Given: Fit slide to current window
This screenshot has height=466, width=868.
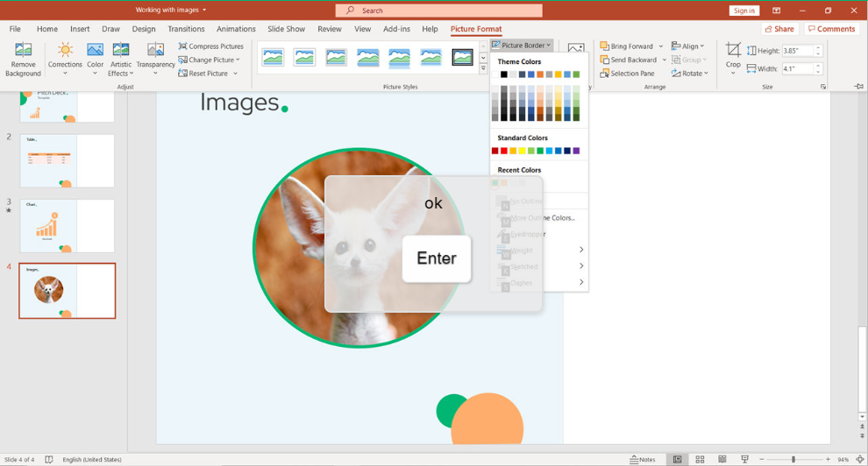Looking at the screenshot, I should [860, 459].
